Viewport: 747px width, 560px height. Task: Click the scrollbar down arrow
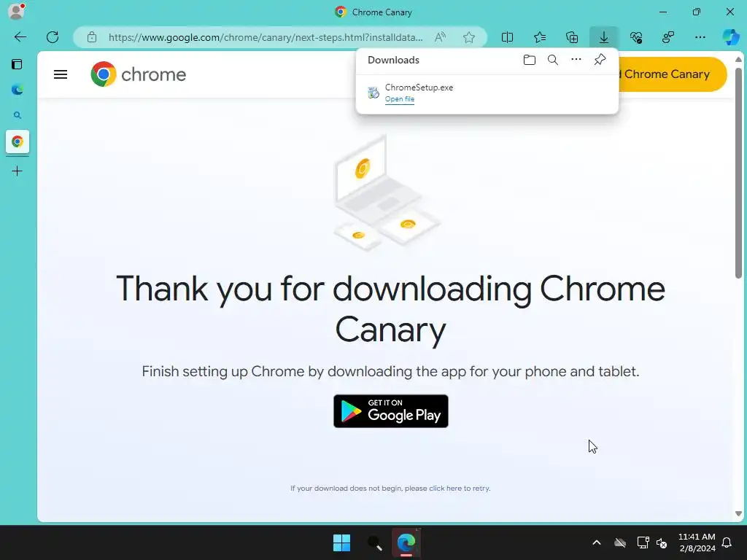(x=738, y=513)
